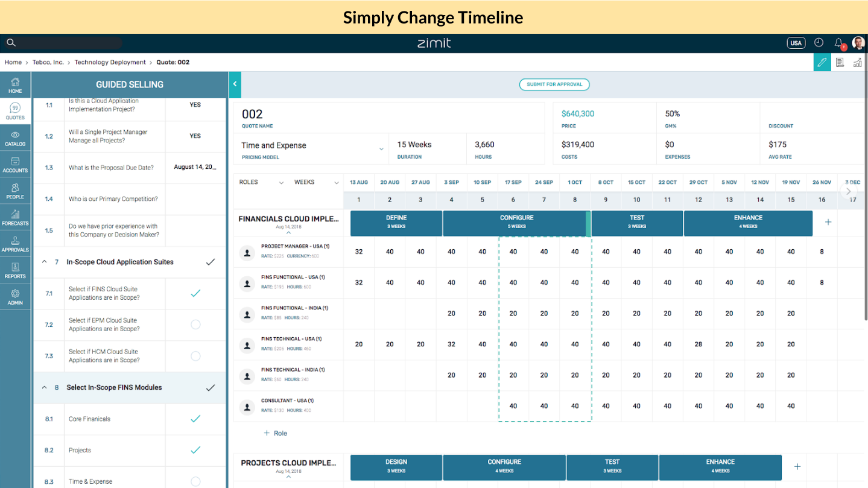Click the search field in the top bar
The image size is (868, 488).
point(63,42)
